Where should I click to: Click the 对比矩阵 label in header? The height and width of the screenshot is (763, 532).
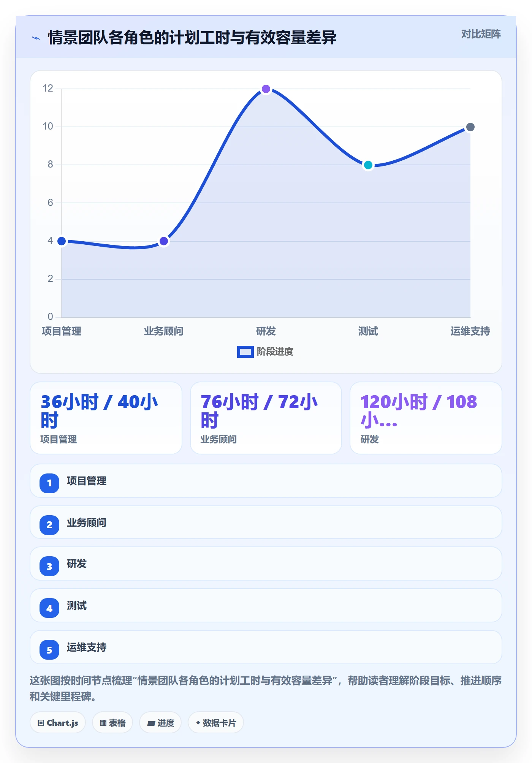pos(481,34)
